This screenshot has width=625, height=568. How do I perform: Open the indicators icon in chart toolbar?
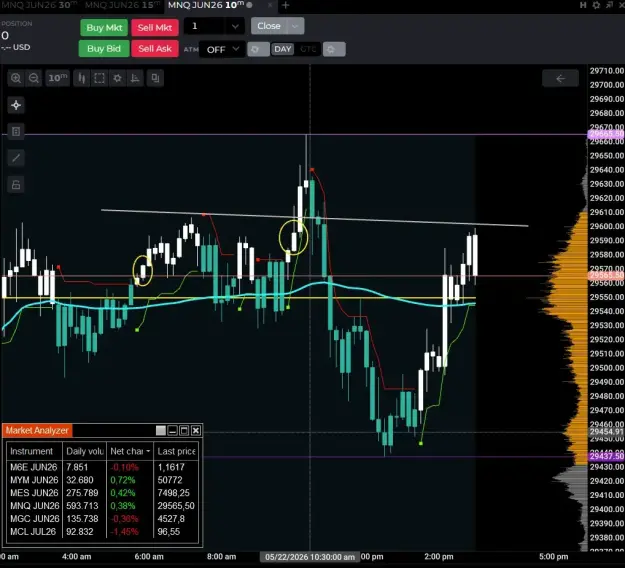pos(135,78)
